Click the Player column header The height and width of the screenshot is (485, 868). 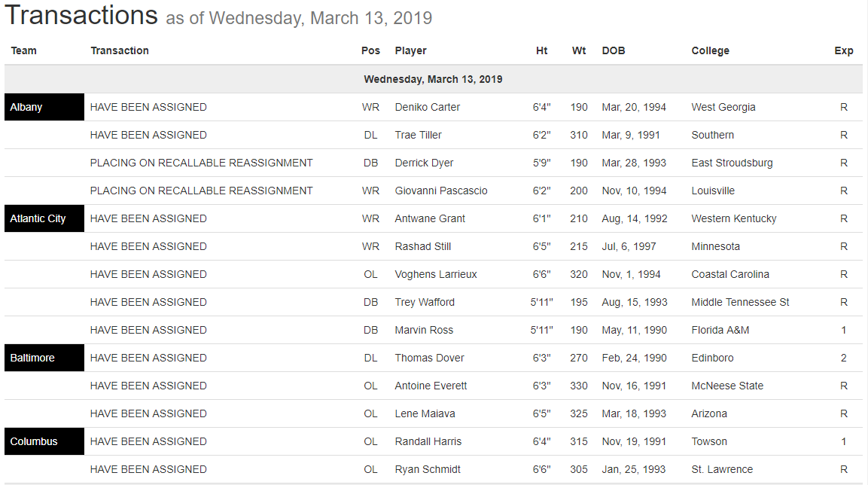click(410, 50)
